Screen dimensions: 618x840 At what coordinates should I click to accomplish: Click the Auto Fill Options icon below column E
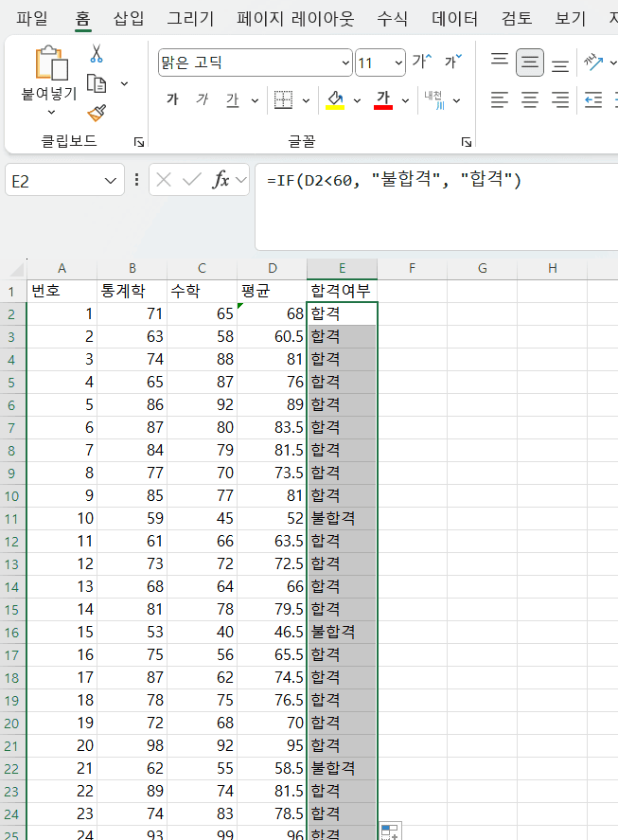tap(390, 831)
